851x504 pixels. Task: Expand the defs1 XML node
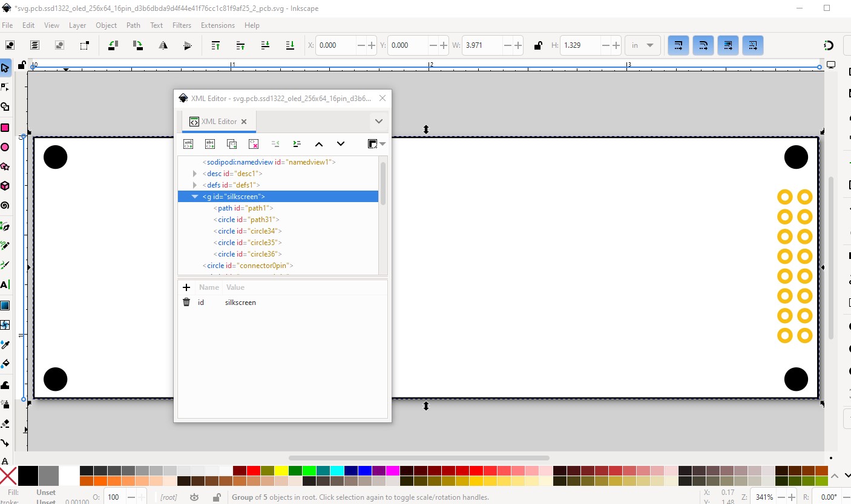click(195, 185)
